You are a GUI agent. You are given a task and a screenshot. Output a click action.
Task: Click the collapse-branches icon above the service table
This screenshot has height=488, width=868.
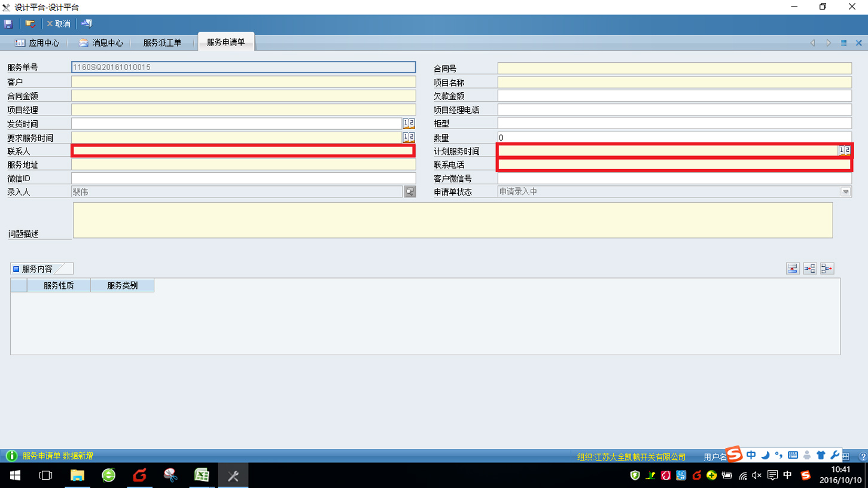[x=827, y=269]
